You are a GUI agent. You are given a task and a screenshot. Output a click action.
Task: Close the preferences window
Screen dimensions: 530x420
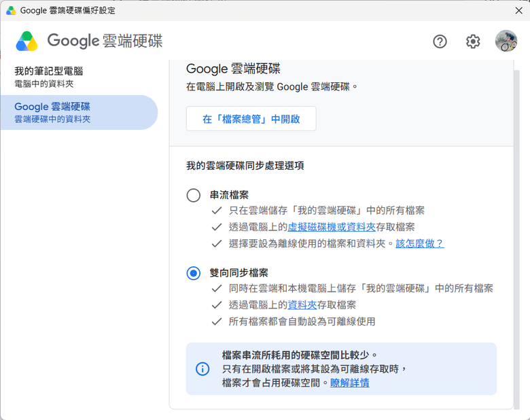pyautogui.click(x=519, y=10)
